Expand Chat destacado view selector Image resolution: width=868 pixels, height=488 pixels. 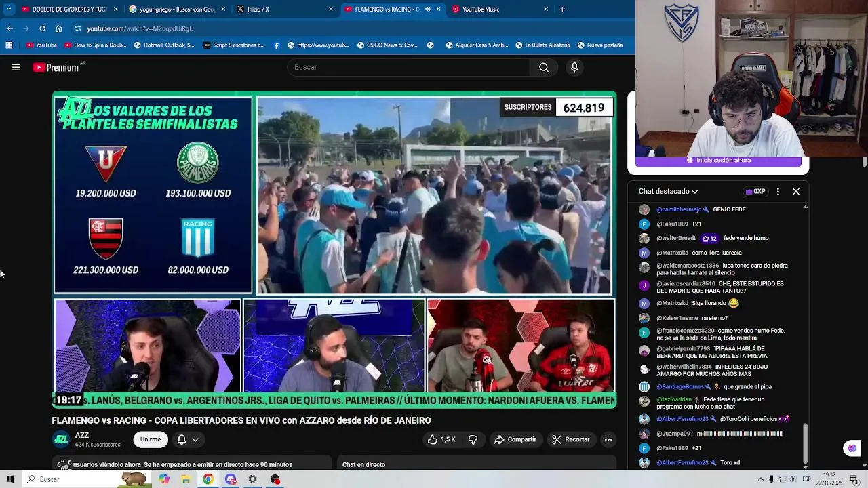[668, 191]
